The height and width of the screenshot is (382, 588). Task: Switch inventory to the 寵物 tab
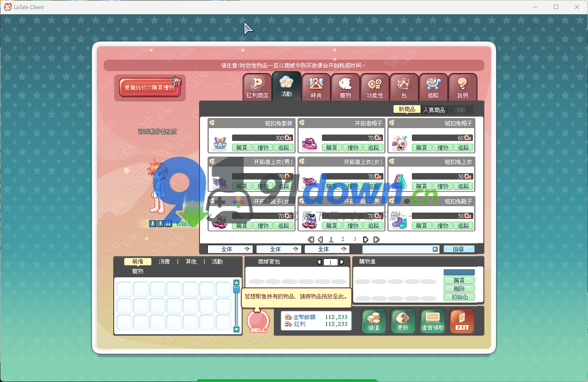pyautogui.click(x=138, y=271)
